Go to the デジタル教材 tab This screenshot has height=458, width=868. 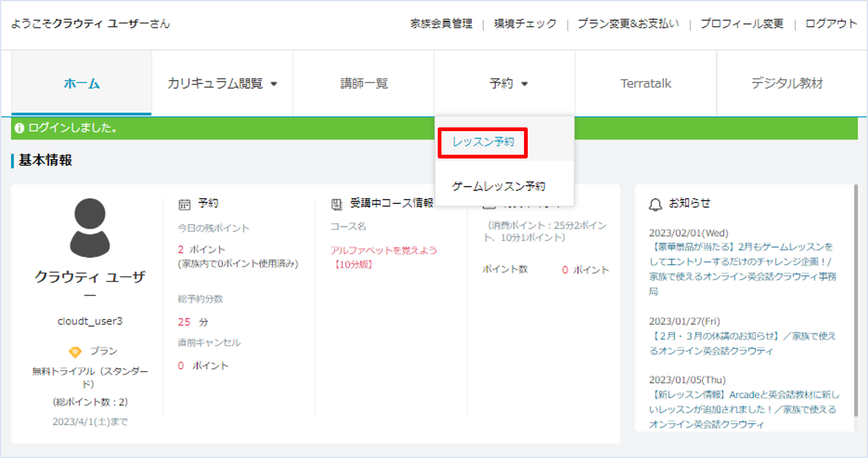[x=787, y=83]
